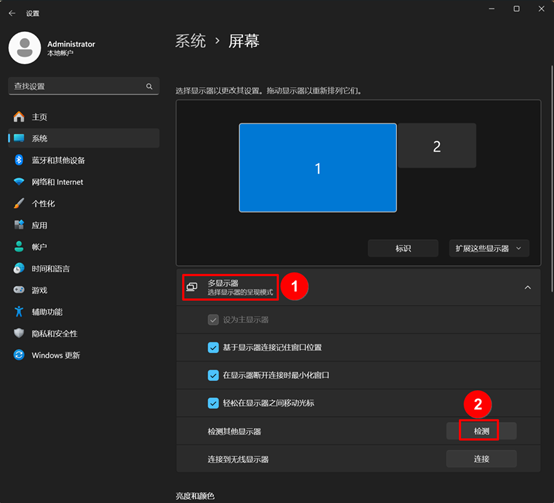Open 蓝牙和其他设备 via the Bluetooth icon
The height and width of the screenshot is (503, 554).
(x=19, y=160)
